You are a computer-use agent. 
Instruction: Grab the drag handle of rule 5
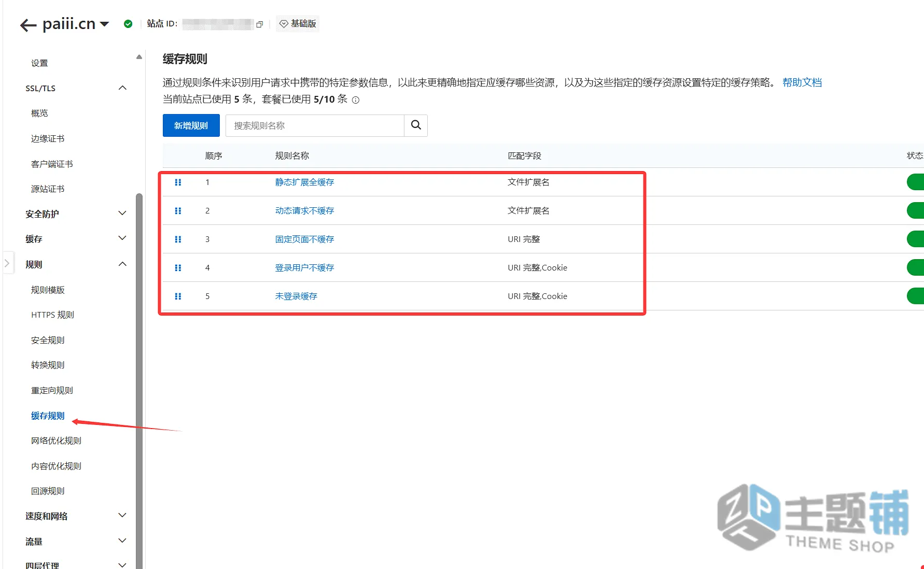pos(178,296)
